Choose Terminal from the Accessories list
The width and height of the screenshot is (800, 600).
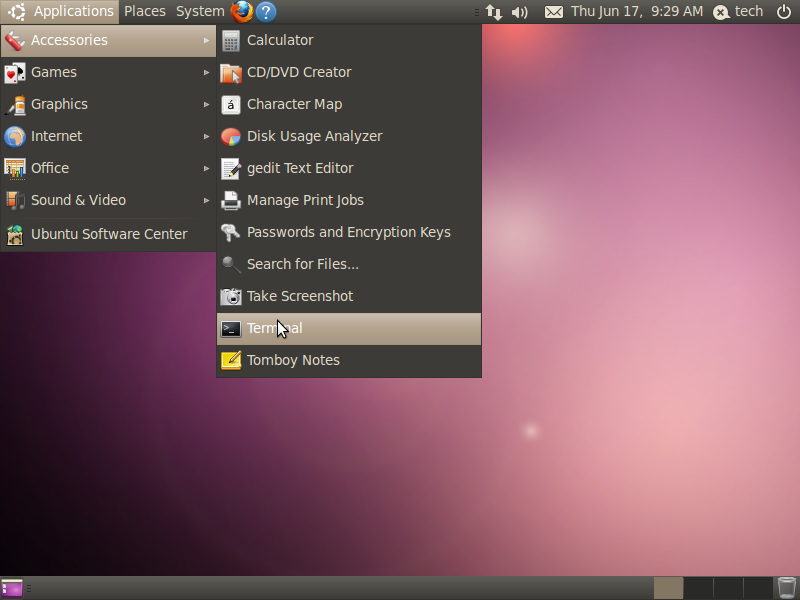[349, 329]
